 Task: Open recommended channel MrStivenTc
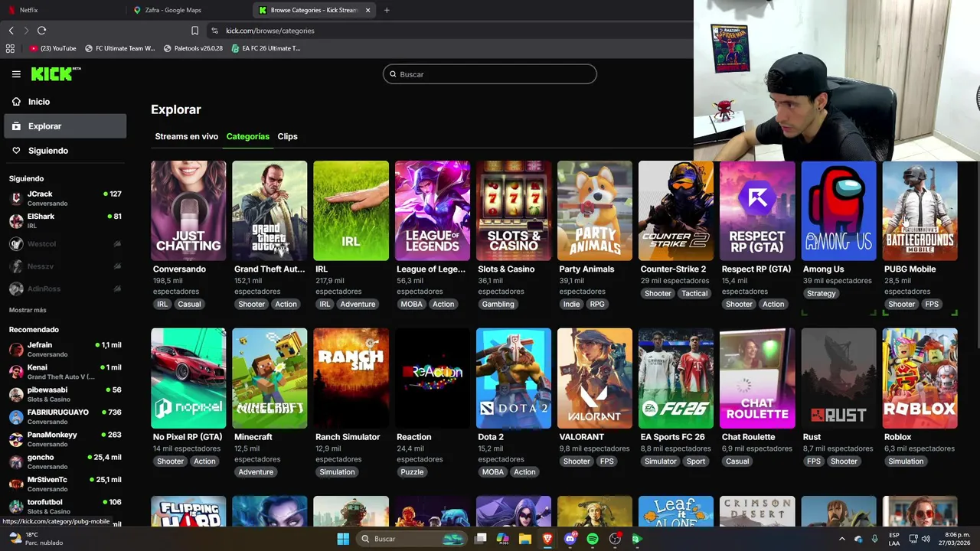(65, 484)
